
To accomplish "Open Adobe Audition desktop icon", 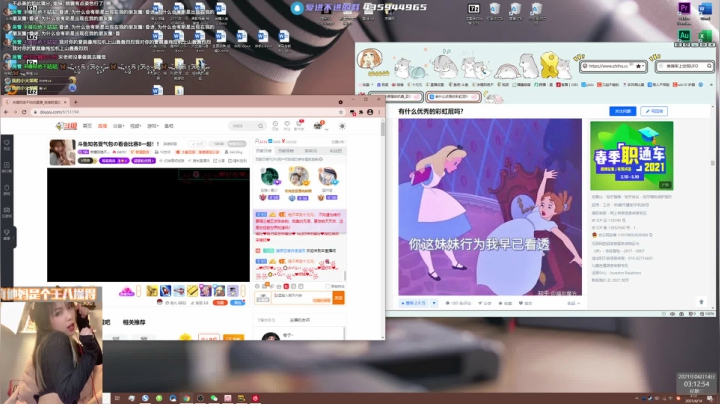I will [684, 35].
